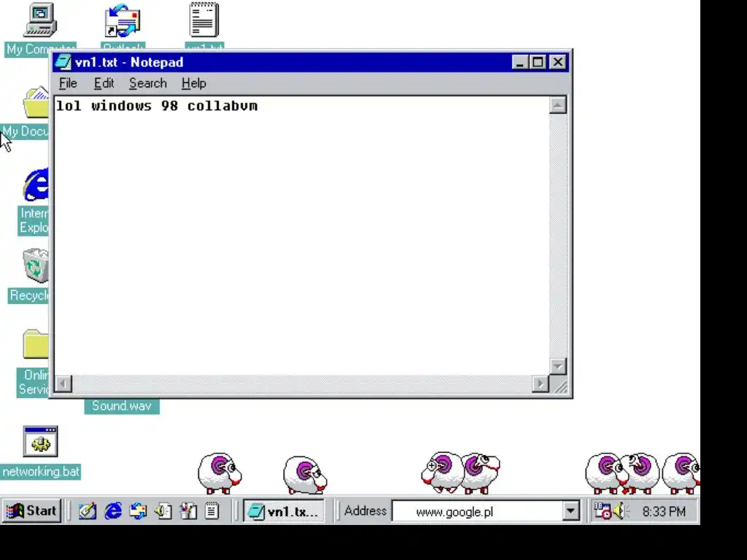The width and height of the screenshot is (747, 560).
Task: Select the My Computer desktop icon
Action: [x=40, y=20]
